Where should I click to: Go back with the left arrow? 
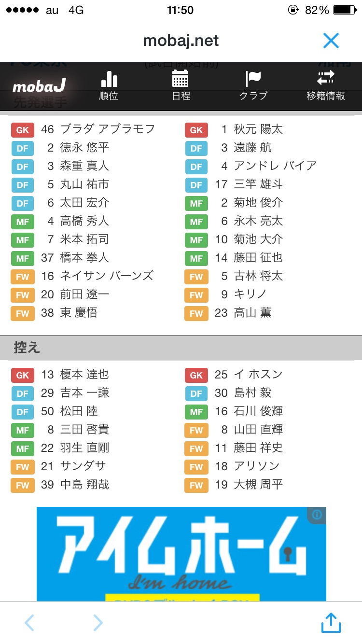coord(29,623)
